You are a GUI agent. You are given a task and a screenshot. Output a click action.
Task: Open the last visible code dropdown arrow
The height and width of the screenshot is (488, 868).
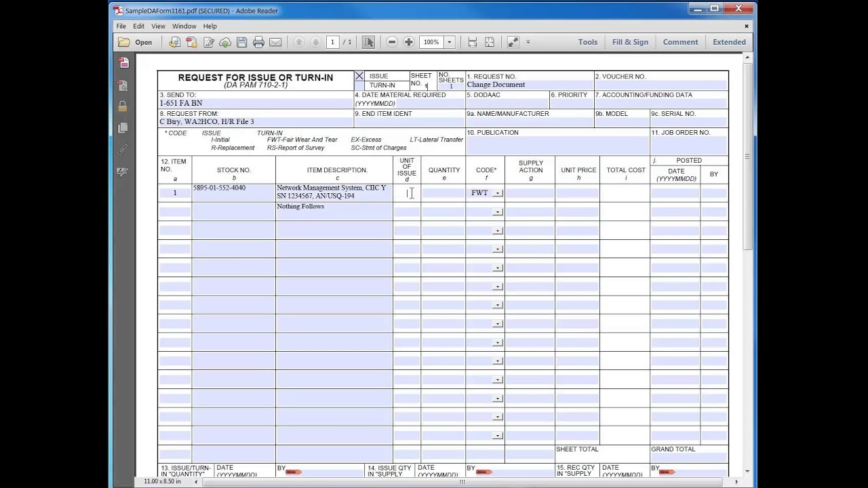point(498,436)
